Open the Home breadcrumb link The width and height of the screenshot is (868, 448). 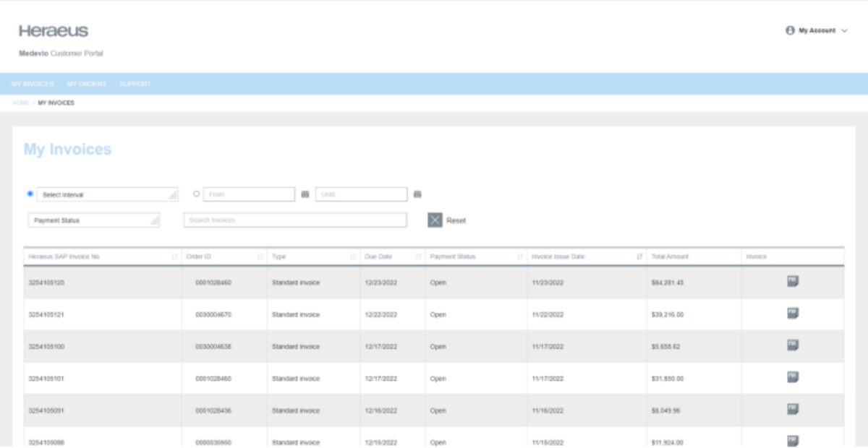tap(20, 103)
